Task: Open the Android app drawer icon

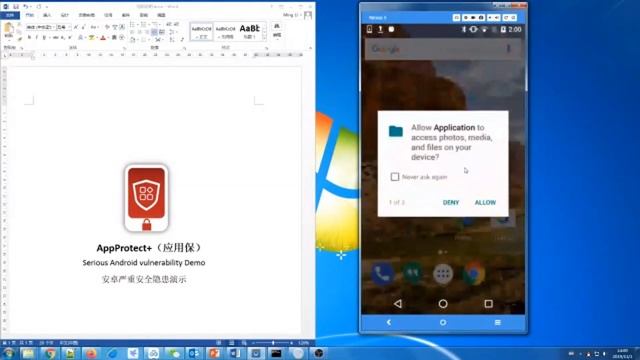Action: (x=443, y=273)
